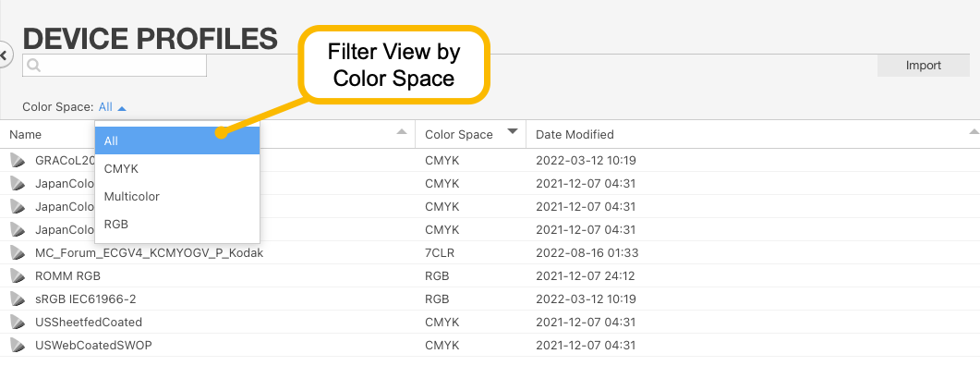Open the Color Space filter dropdown
This screenshot has width=980, height=366.
(x=113, y=107)
